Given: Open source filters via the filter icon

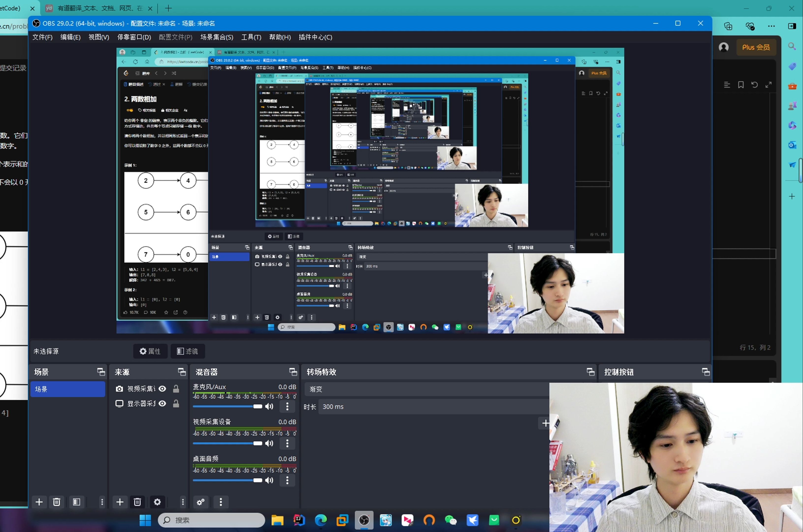Looking at the screenshot, I should click(77, 502).
